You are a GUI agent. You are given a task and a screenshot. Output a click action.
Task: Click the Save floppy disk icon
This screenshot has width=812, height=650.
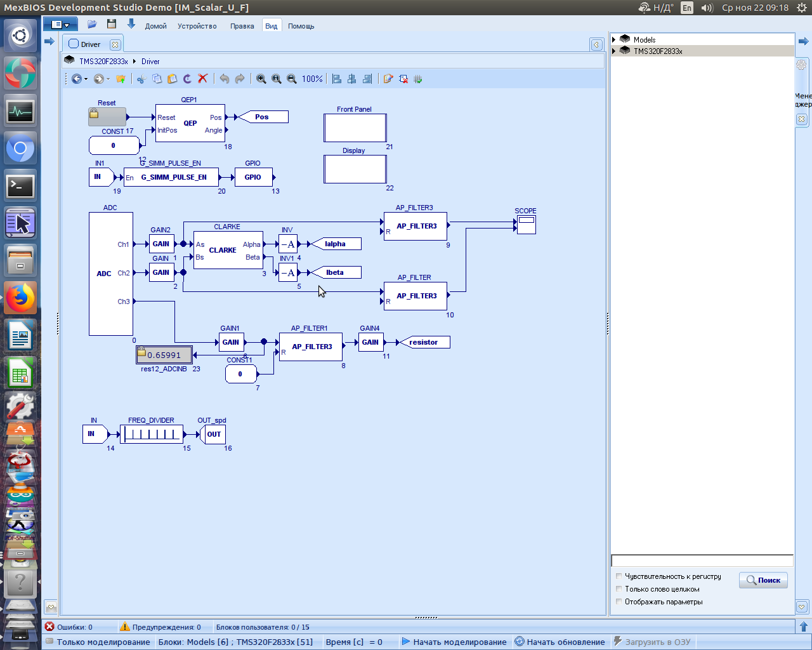(112, 24)
